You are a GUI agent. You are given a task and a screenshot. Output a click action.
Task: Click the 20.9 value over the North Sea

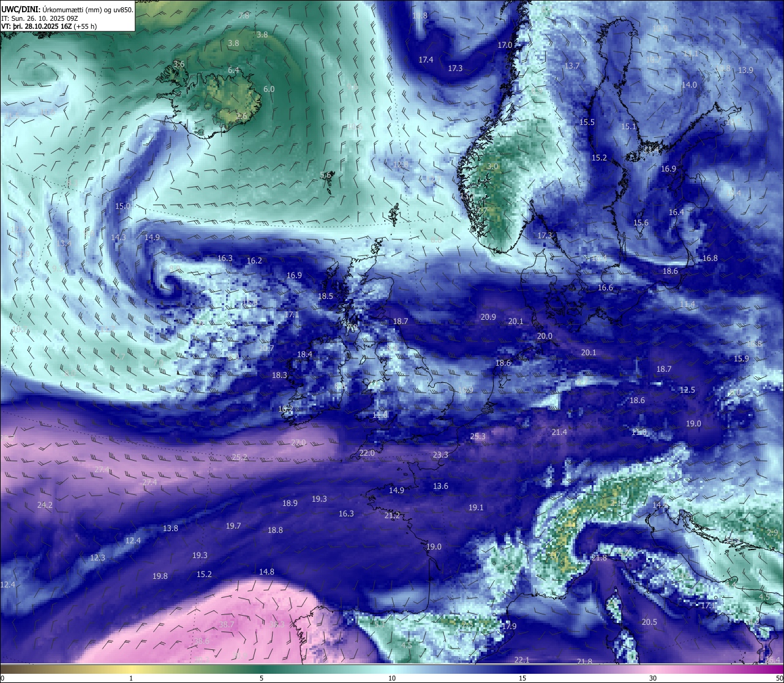pos(488,317)
